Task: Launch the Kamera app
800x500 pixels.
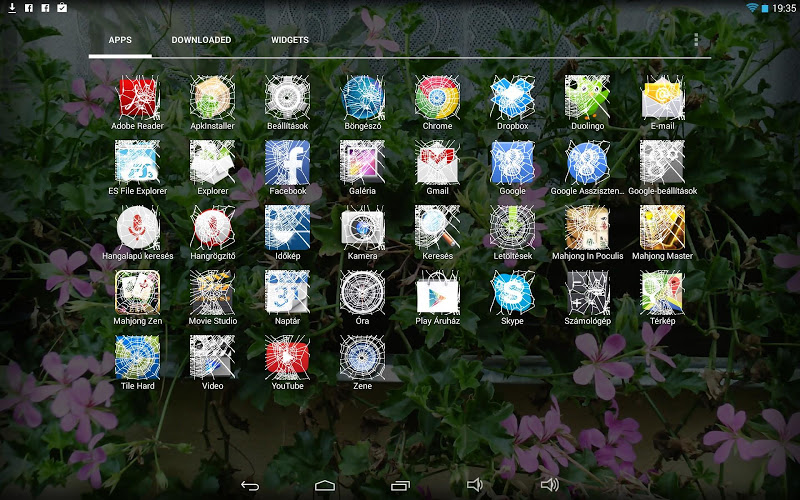Action: pos(362,228)
